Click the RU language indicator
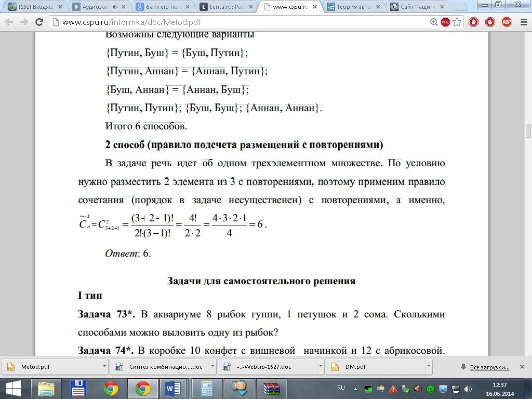Viewport: 532px width, 399px height. [341, 388]
